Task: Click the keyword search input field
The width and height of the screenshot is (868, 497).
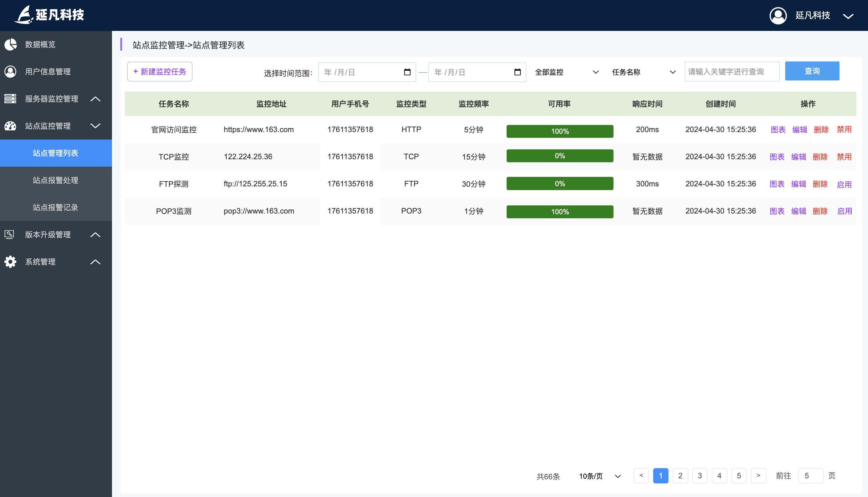Action: (x=732, y=72)
